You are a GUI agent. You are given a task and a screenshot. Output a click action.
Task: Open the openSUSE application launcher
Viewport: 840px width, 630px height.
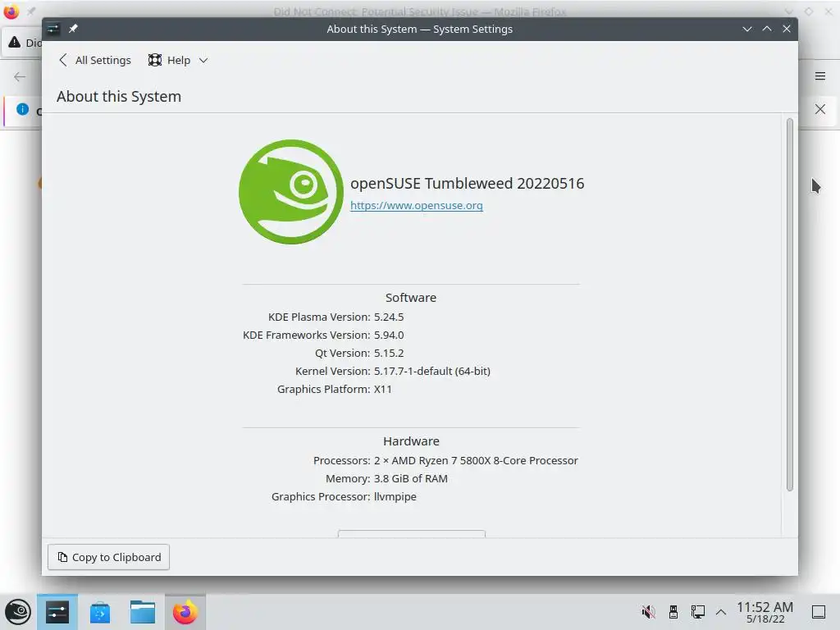pyautogui.click(x=18, y=612)
